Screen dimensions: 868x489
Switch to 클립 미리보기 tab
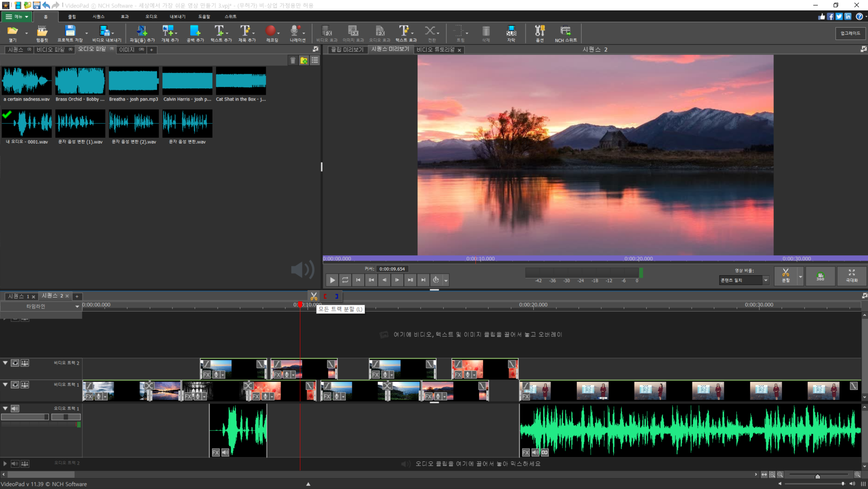coord(347,50)
